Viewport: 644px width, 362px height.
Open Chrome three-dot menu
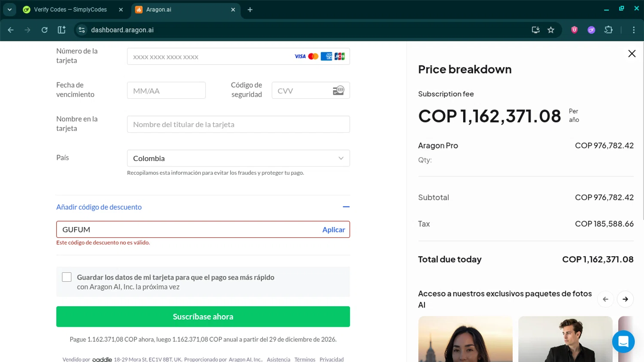tap(634, 30)
